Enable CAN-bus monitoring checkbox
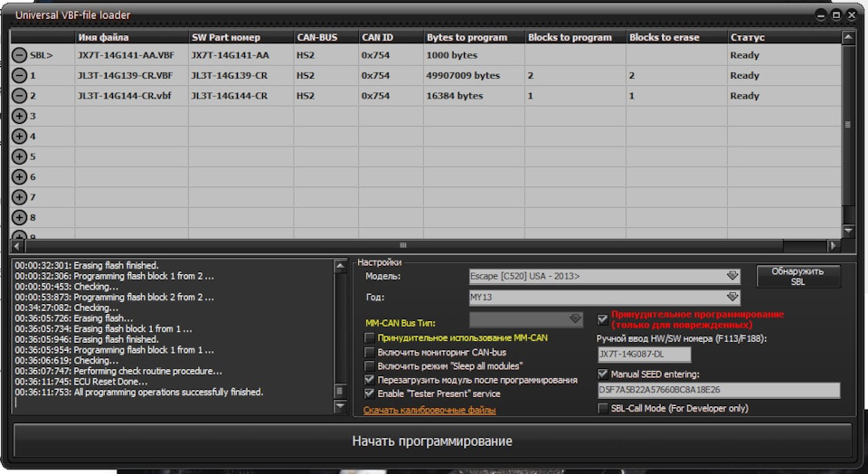 pyautogui.click(x=369, y=352)
